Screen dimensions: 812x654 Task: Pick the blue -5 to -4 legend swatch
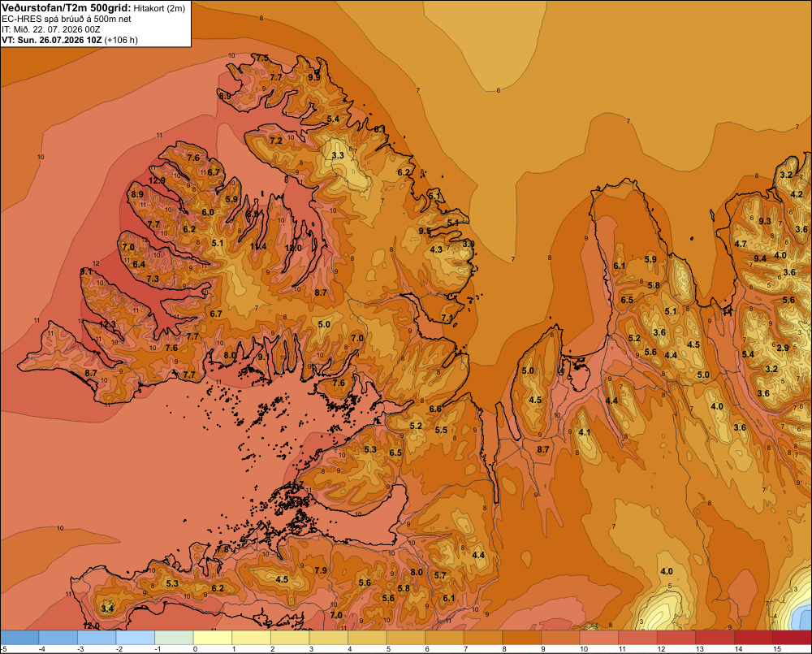click(19, 638)
